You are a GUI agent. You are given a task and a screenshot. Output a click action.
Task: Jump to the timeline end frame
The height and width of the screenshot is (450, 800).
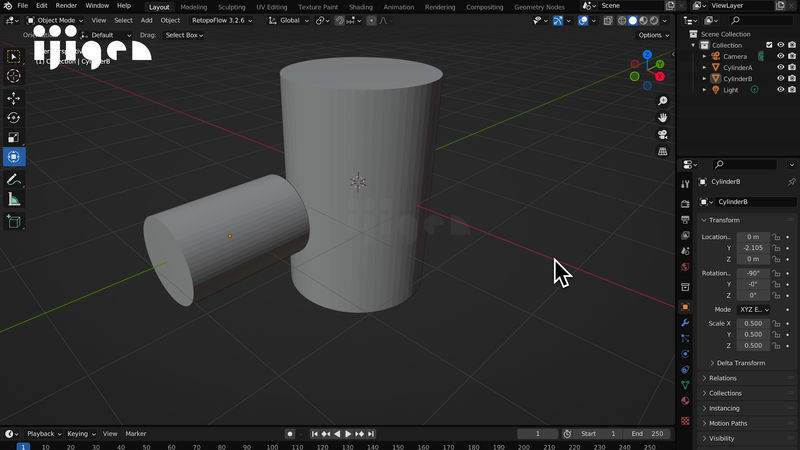pos(371,434)
